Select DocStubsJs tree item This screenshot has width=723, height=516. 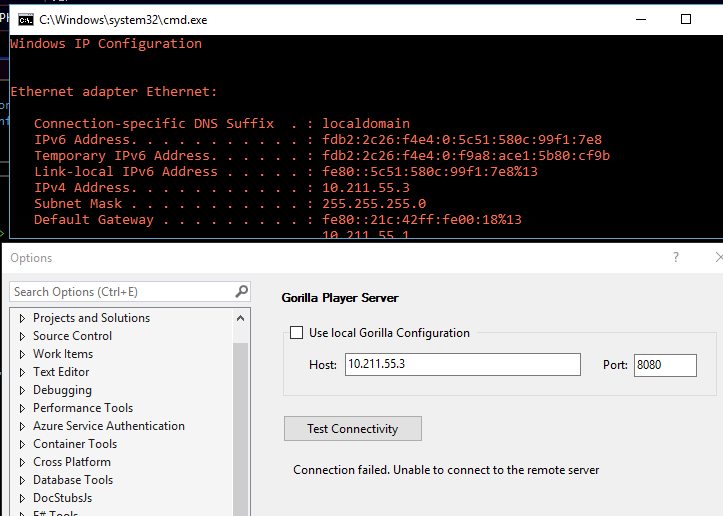point(62,498)
